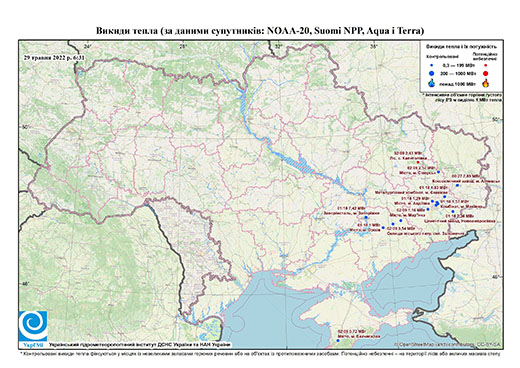The width and height of the screenshot is (520, 368).
Task: Click the blue marker beside the Сіверськ label
Action: 439,172
